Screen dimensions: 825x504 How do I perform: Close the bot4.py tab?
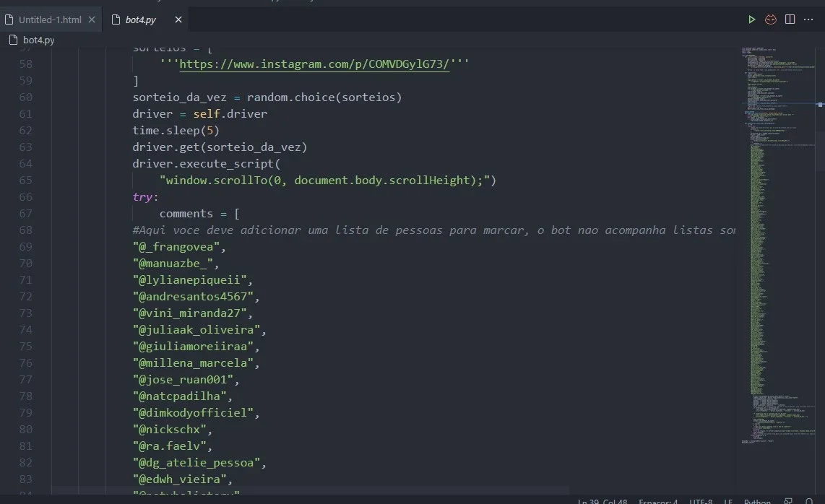(178, 19)
